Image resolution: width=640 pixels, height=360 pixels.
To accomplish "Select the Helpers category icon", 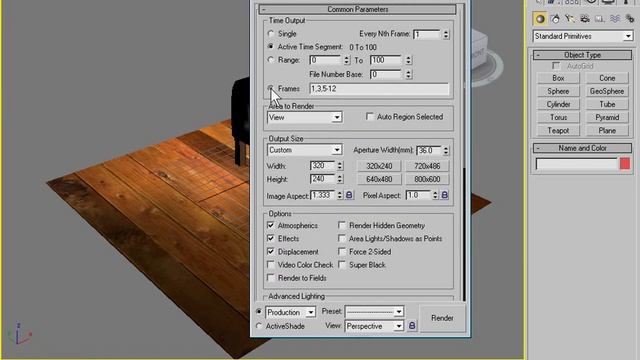I will coord(600,19).
